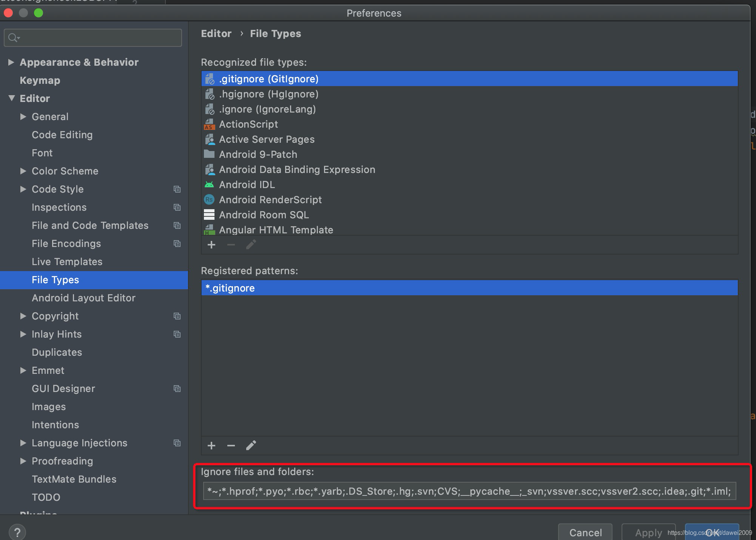The image size is (756, 540).
Task: Click Android RenderScript Rs icon
Action: pos(209,199)
